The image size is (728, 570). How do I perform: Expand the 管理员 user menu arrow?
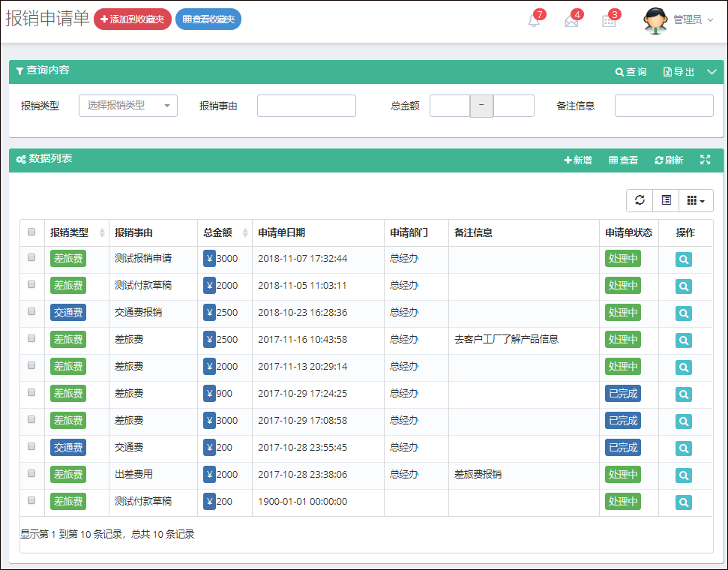click(x=710, y=20)
